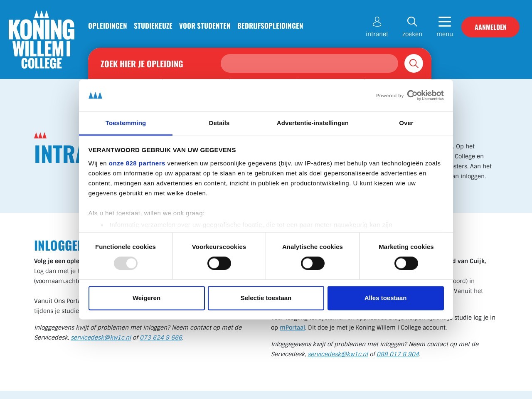Click the 'Marketing cookies' label
Image resolution: width=532 pixels, height=399 pixels.
pyautogui.click(x=406, y=247)
